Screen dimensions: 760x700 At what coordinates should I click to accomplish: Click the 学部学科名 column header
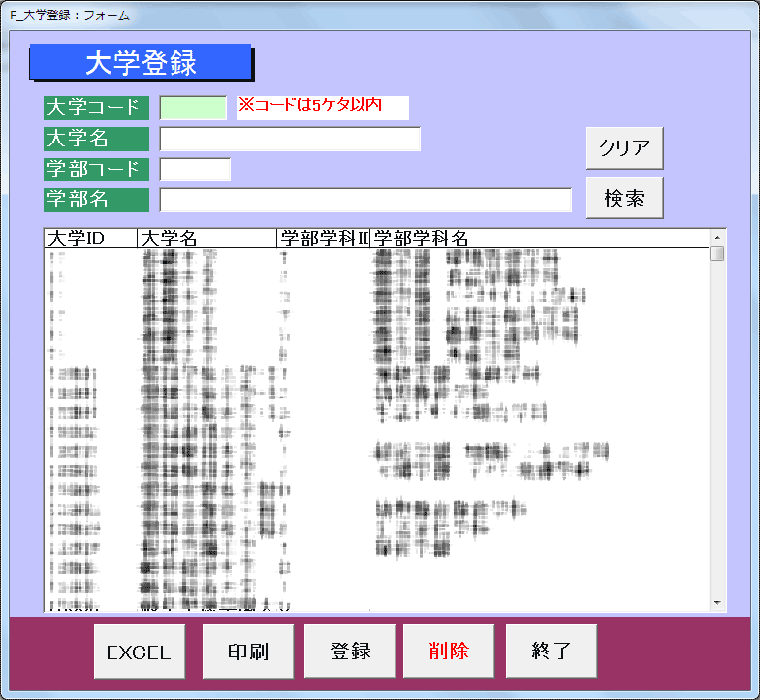point(538,239)
